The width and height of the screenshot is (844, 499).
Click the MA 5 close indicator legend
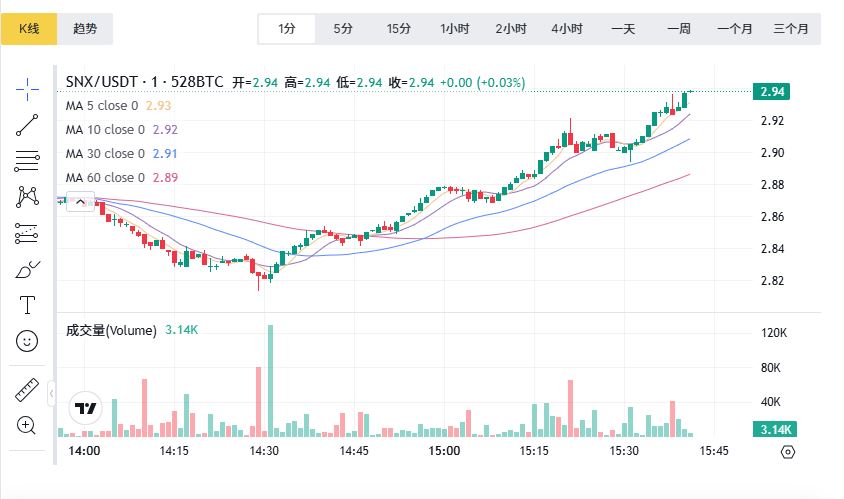click(105, 105)
